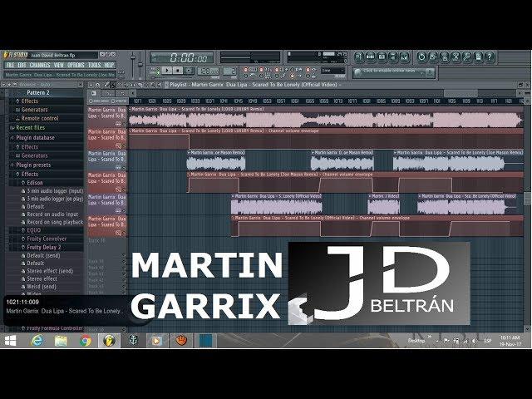Select the playlist paint brush tool
The height and width of the screenshot is (399, 532).
(113, 85)
